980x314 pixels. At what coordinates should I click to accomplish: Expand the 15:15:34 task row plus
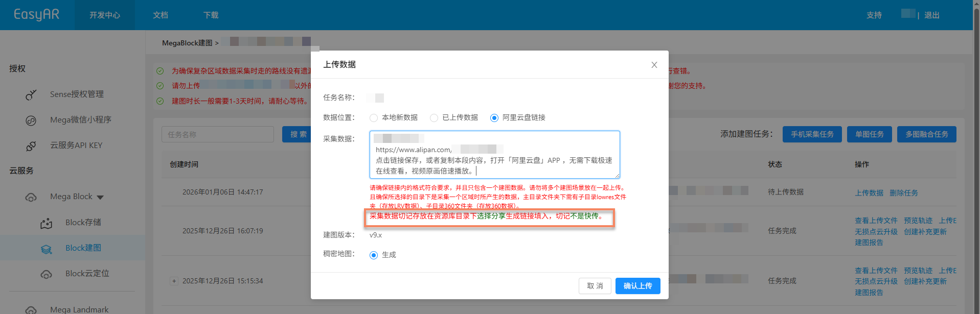pos(174,281)
